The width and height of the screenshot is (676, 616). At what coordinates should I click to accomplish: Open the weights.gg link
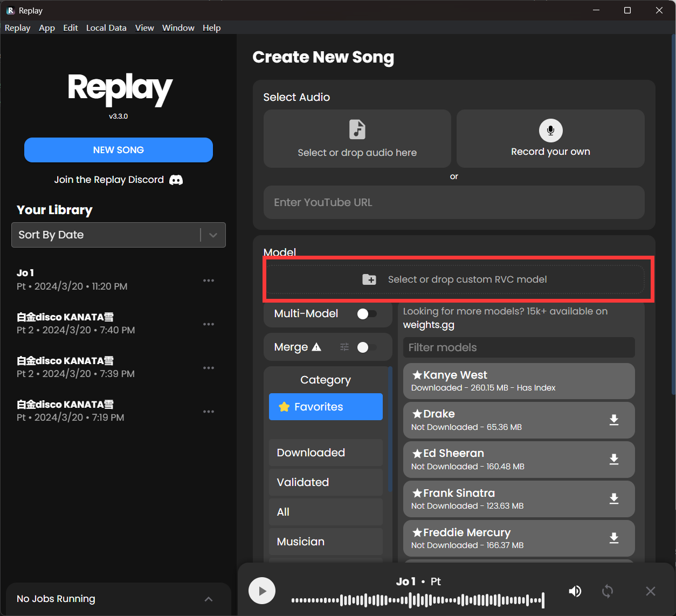[x=429, y=325]
